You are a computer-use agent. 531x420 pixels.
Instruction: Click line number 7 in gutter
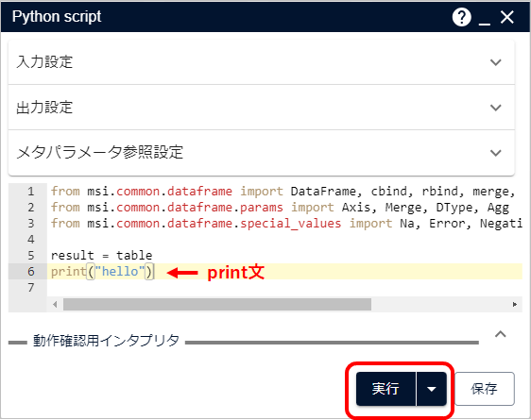point(31,288)
